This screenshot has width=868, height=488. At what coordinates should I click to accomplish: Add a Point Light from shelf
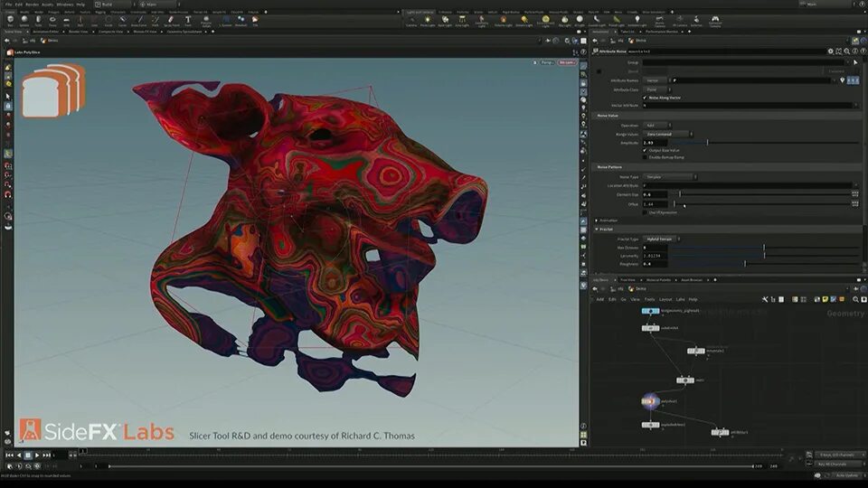(428, 21)
